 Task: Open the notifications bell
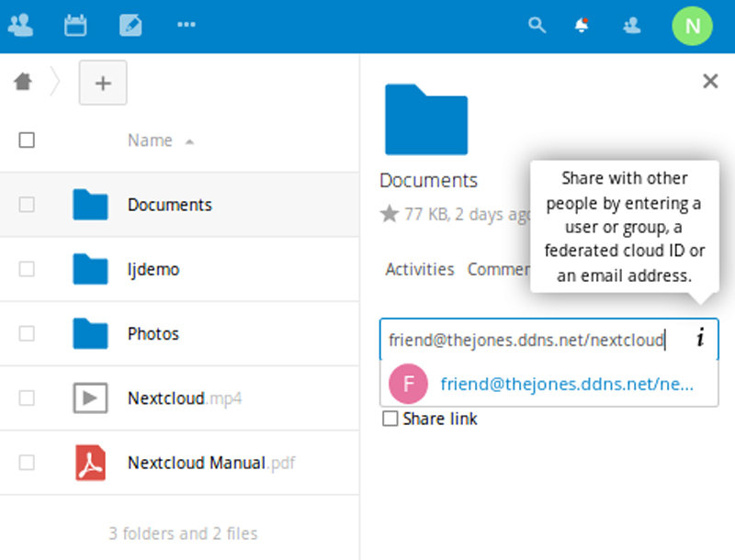click(x=582, y=25)
